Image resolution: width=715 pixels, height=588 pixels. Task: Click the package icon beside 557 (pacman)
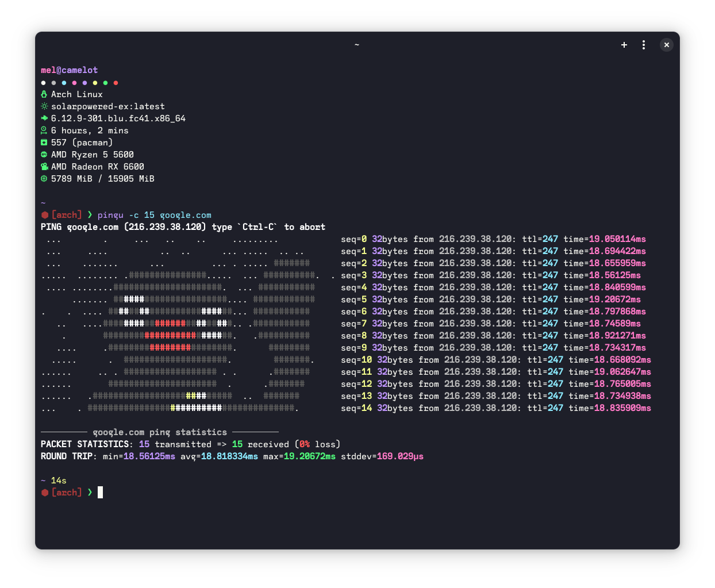tap(44, 143)
